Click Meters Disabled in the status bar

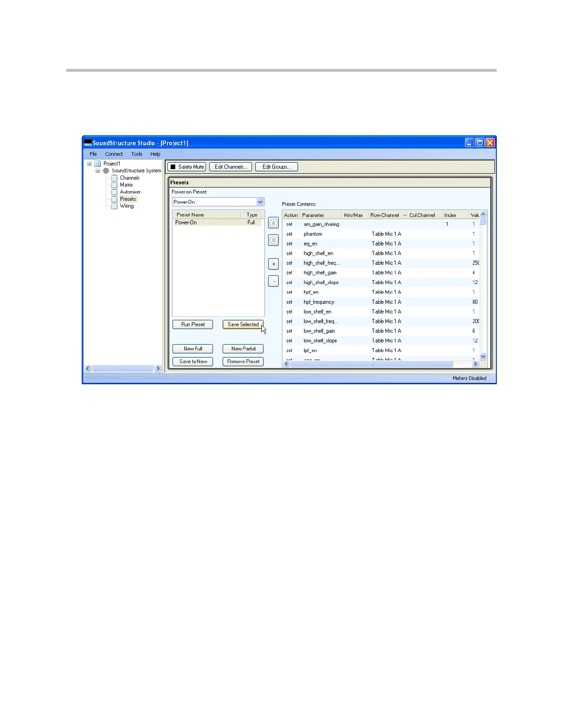coord(469,378)
